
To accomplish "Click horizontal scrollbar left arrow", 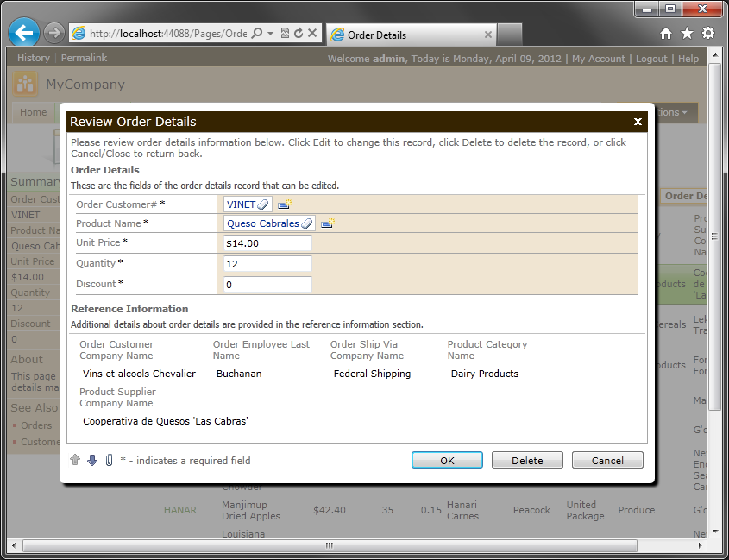I will [14, 545].
